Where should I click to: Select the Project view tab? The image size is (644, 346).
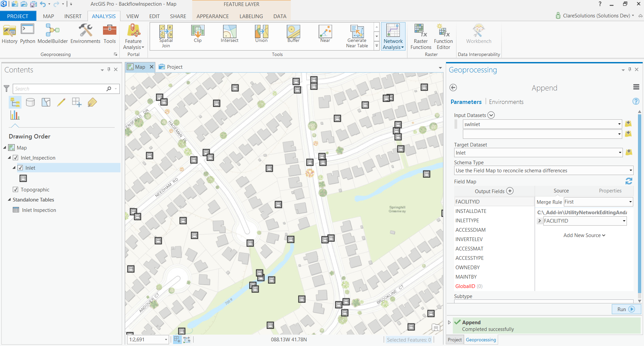(171, 67)
